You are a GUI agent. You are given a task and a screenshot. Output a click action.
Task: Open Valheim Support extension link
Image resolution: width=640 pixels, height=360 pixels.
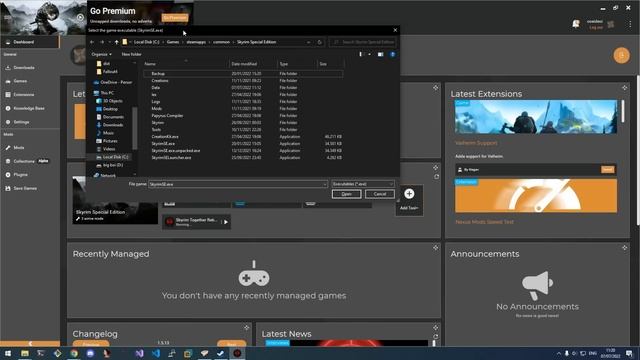click(x=476, y=143)
